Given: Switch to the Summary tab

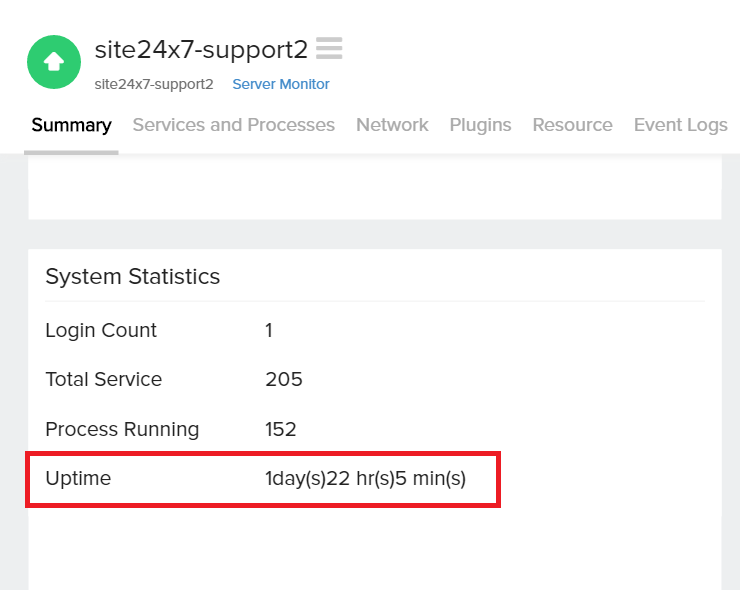Looking at the screenshot, I should (x=72, y=125).
